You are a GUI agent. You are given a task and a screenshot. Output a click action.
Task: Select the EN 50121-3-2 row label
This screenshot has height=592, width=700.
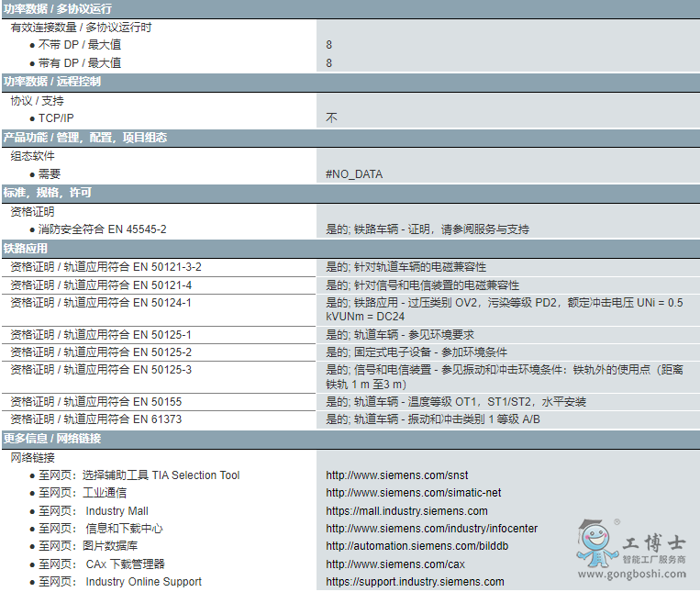(x=106, y=267)
